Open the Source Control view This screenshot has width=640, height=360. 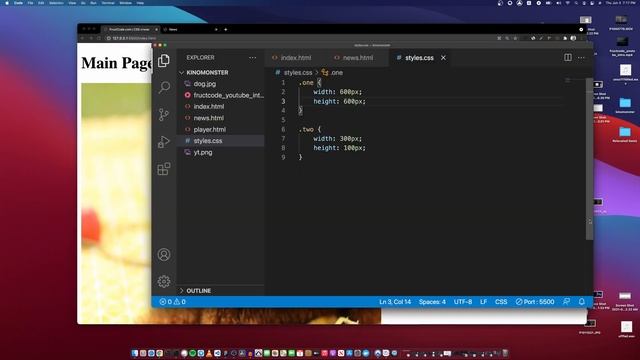point(164,115)
